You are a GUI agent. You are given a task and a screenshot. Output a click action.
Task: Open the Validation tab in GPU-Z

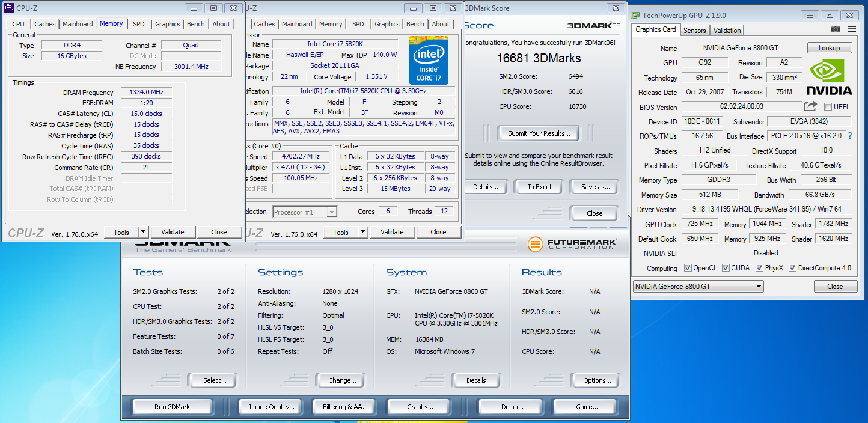point(727,30)
